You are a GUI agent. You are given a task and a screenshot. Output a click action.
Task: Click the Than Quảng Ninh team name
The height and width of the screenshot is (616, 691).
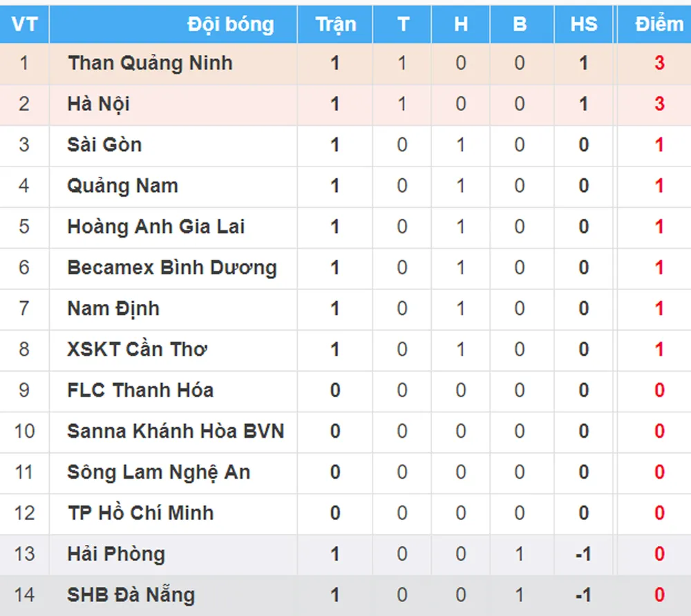coord(150,64)
